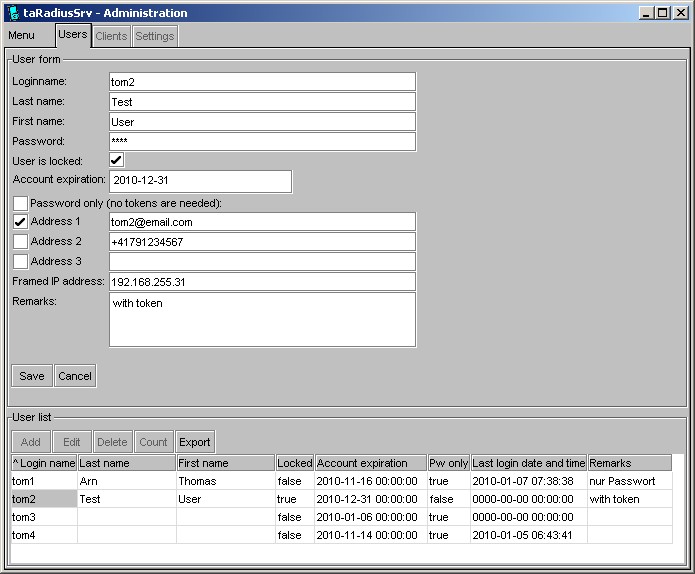Switch to the Settings tab

click(155, 36)
